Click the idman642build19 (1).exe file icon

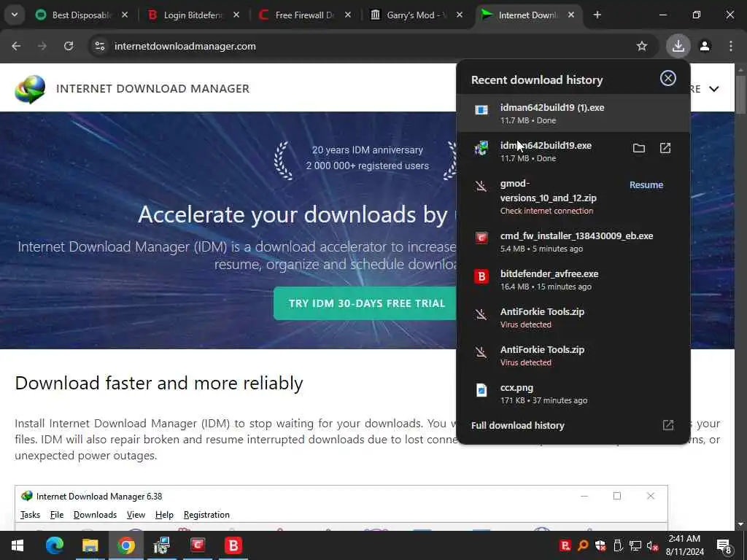coord(481,110)
